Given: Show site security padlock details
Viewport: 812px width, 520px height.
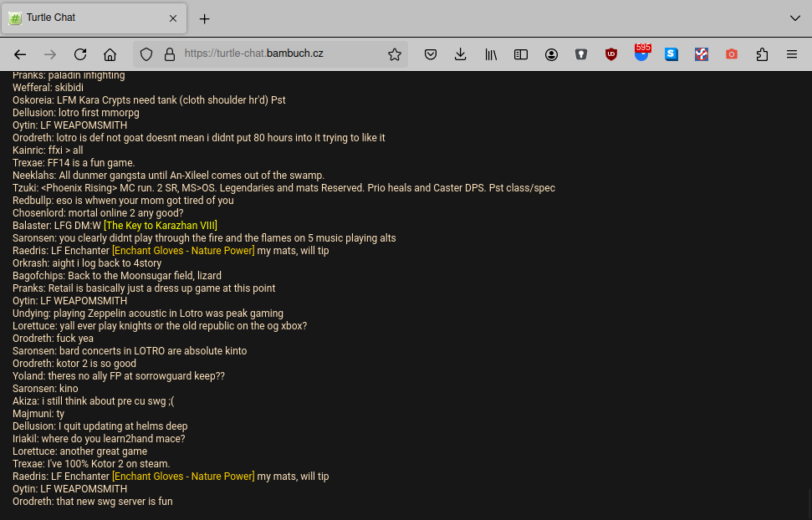Looking at the screenshot, I should coord(170,54).
